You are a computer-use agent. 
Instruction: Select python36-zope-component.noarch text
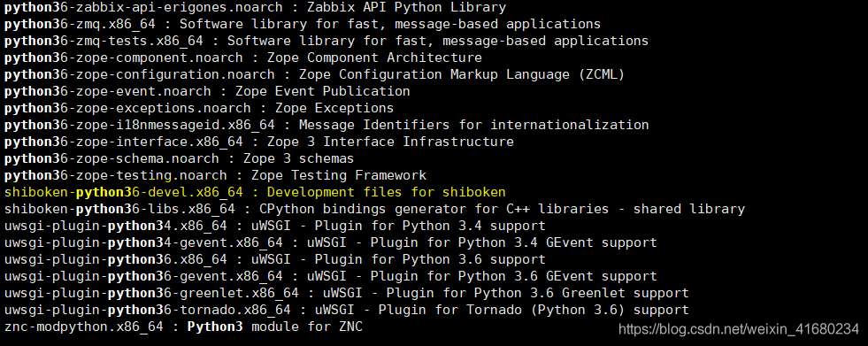124,58
